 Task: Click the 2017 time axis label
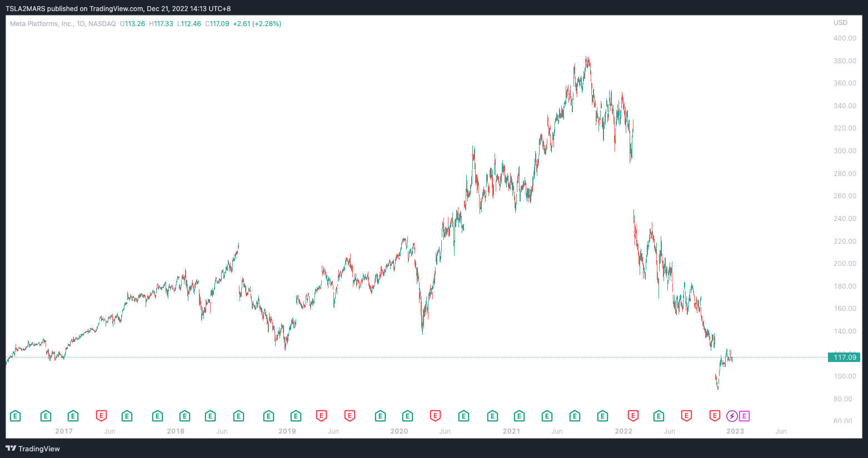coord(64,431)
